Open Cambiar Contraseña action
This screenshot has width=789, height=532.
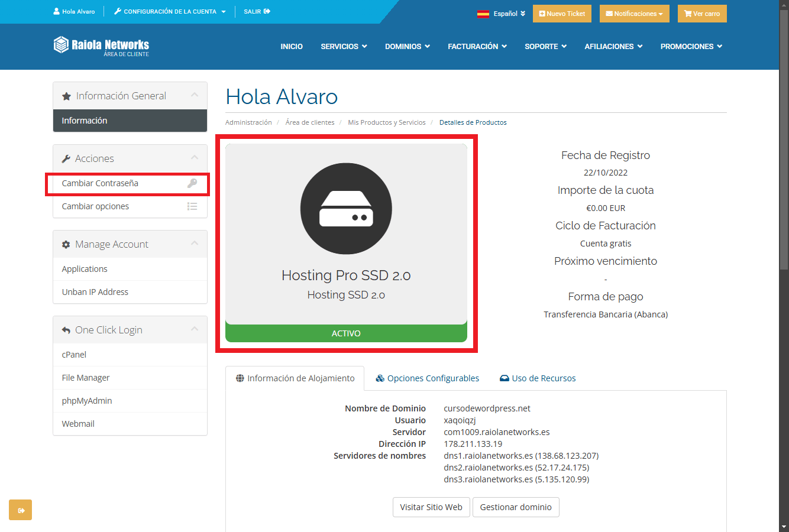point(130,183)
